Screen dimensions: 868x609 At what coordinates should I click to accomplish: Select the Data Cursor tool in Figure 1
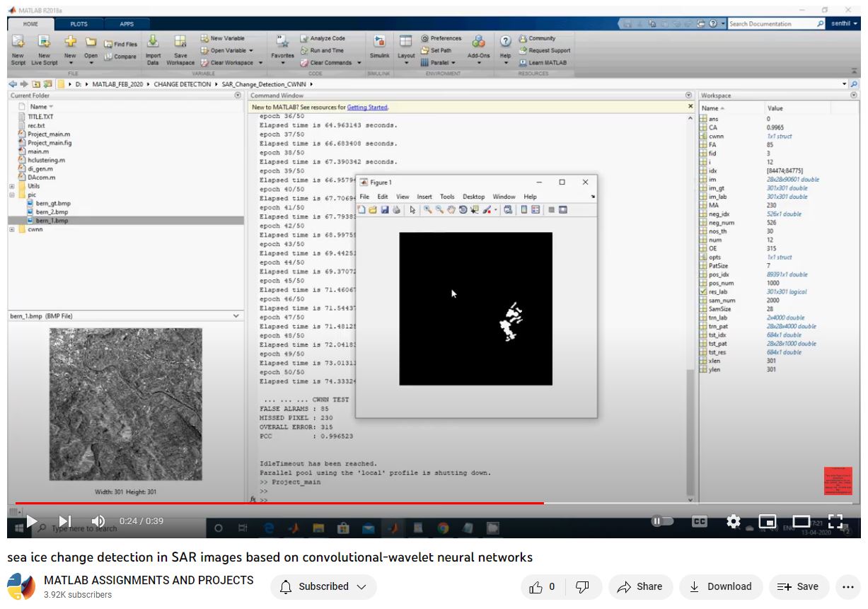point(474,210)
